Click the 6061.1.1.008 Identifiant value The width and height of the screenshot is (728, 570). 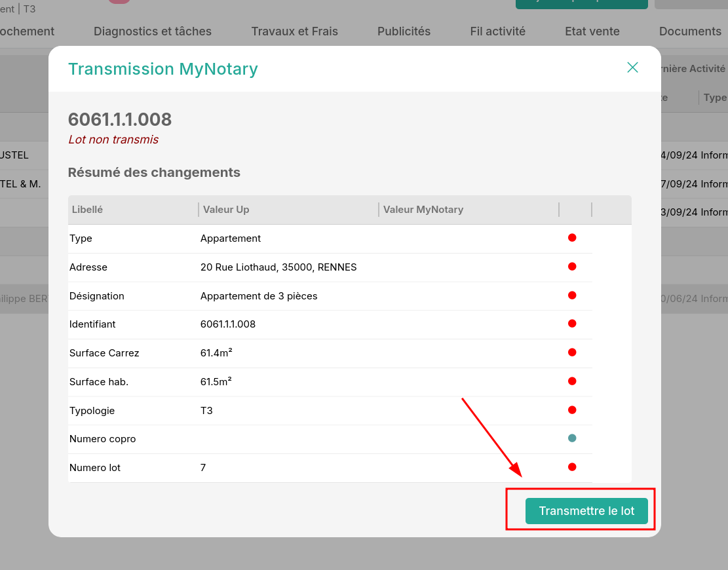pos(227,324)
